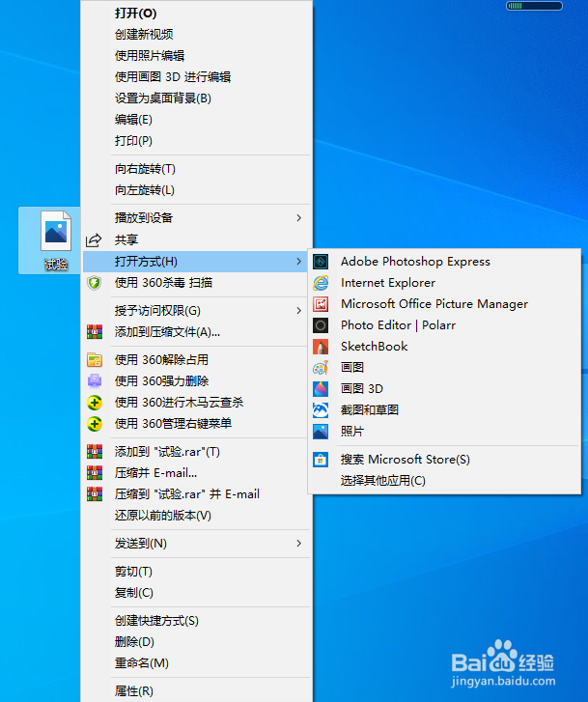Expand the 打开方式(H) submenu arrow
This screenshot has width=588, height=702.
pos(298,262)
